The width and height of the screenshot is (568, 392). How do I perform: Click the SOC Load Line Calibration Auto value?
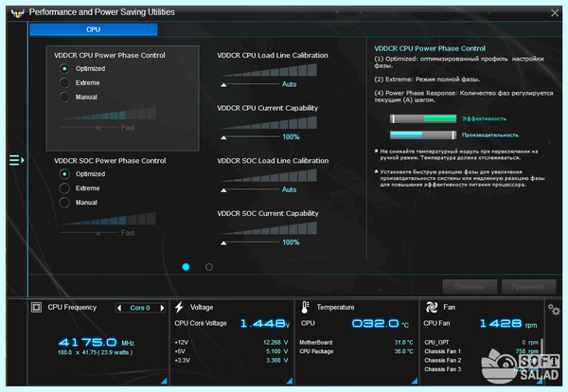click(x=289, y=189)
